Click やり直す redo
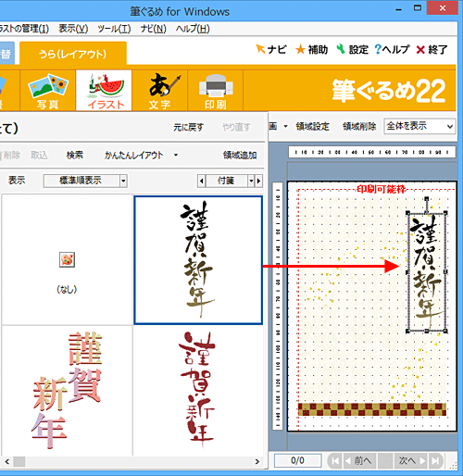 [236, 127]
